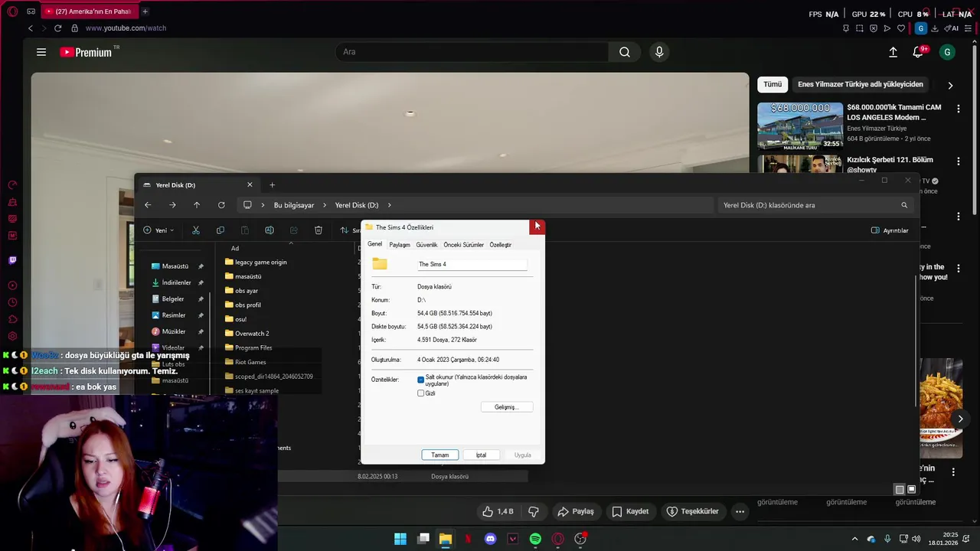Image resolution: width=980 pixels, height=551 pixels.
Task: Click the YouTube Premium logo
Action: pos(87,52)
